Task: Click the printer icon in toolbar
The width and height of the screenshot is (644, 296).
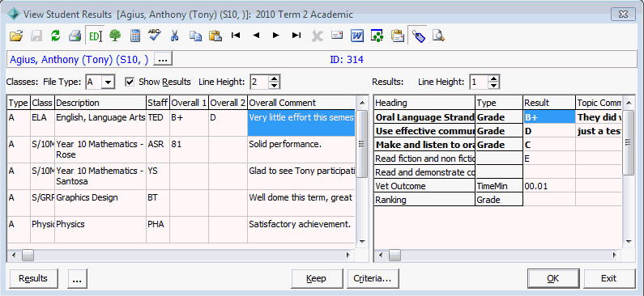Action: point(75,36)
